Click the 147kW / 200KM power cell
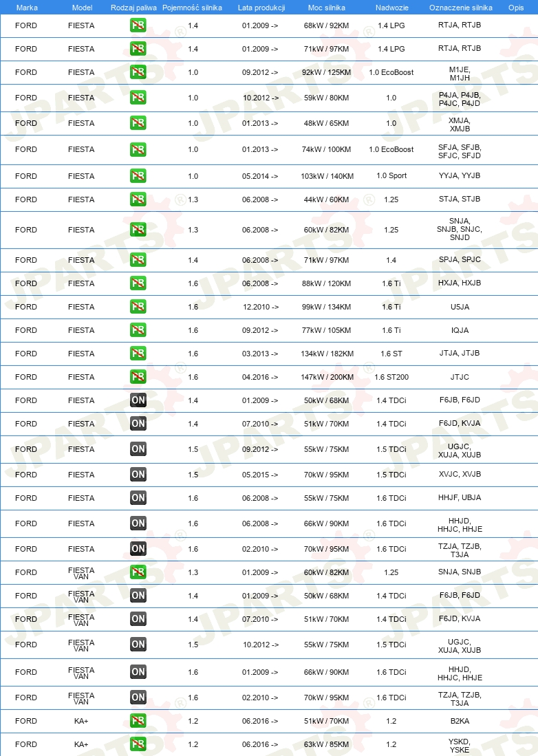Viewport: 538px width, 756px height. [x=327, y=377]
